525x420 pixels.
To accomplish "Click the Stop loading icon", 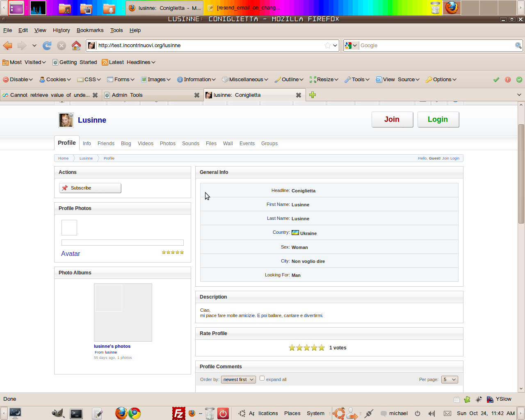I will pyautogui.click(x=62, y=46).
